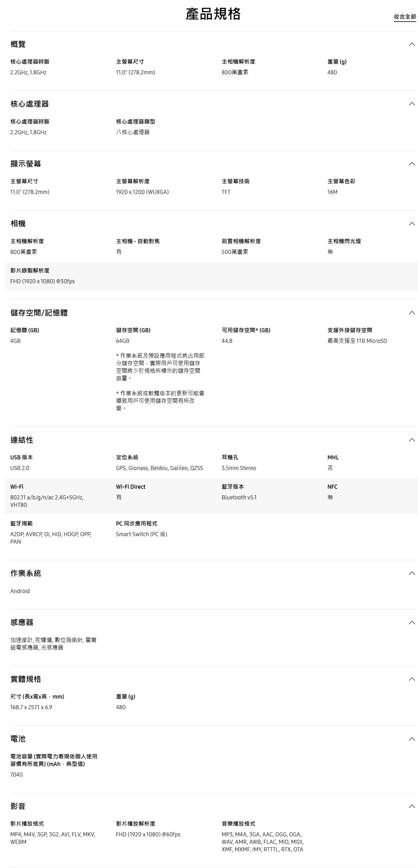This screenshot has width=418, height=868.
Task: Select the FHD (1920 x 1080) @30fps value
Action: click(42, 281)
